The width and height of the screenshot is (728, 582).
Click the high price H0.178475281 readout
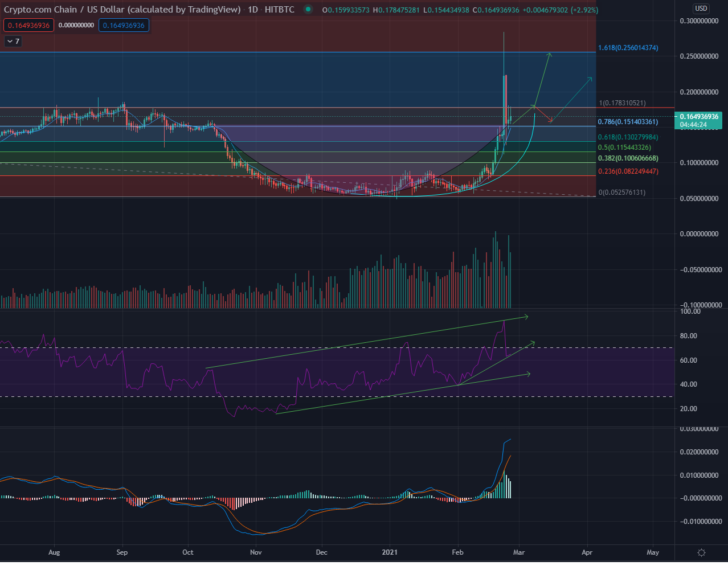(396, 10)
